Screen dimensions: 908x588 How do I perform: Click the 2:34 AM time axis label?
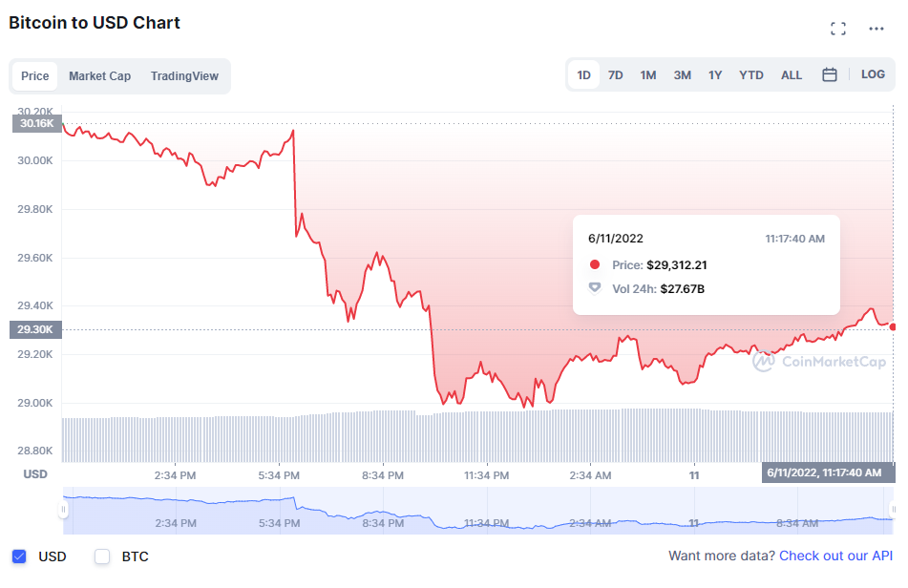[x=590, y=475]
